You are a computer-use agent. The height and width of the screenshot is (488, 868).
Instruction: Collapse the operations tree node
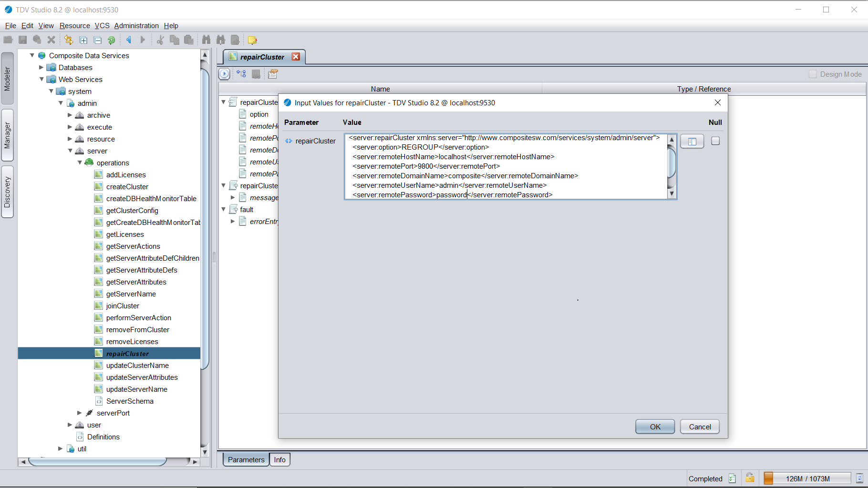click(80, 163)
